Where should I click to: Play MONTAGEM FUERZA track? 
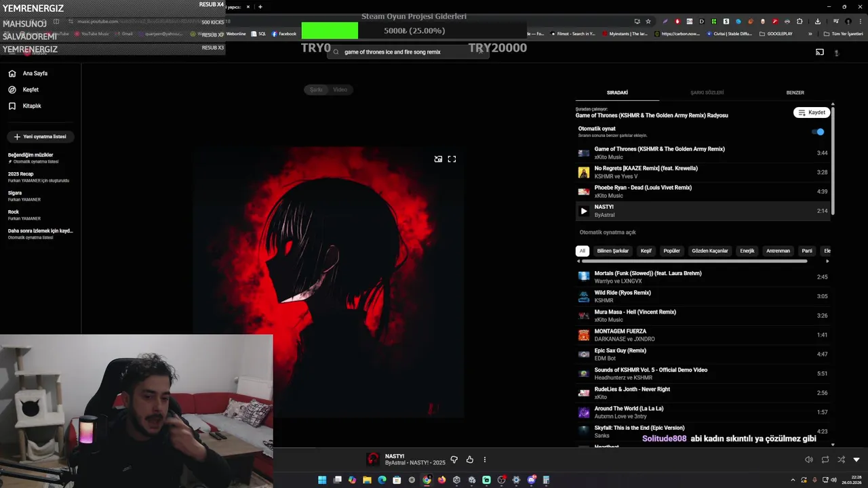(x=703, y=335)
